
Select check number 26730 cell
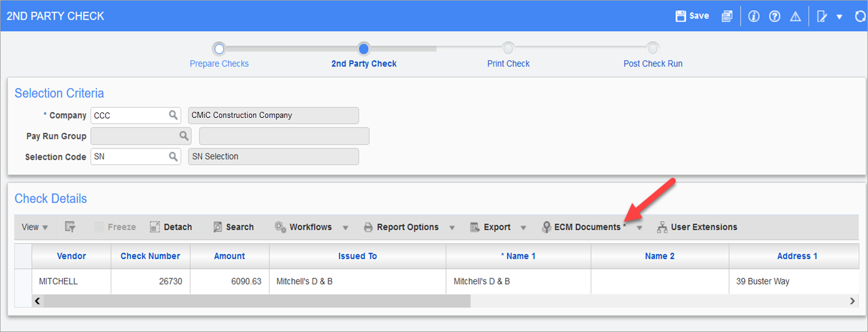point(150,281)
